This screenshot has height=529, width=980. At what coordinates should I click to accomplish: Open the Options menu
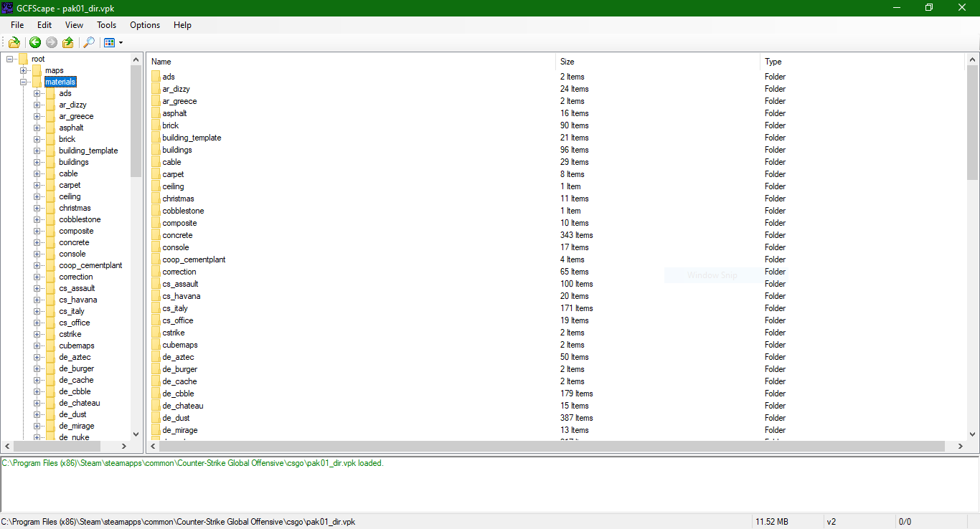145,25
